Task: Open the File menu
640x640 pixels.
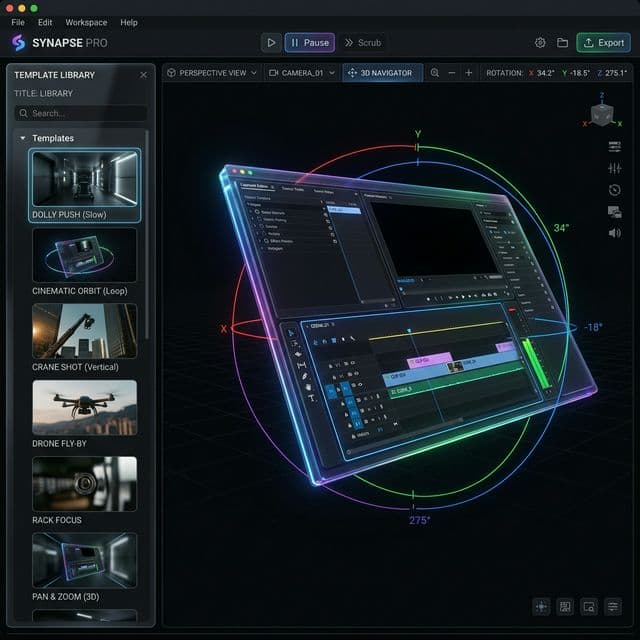Action: [18, 22]
